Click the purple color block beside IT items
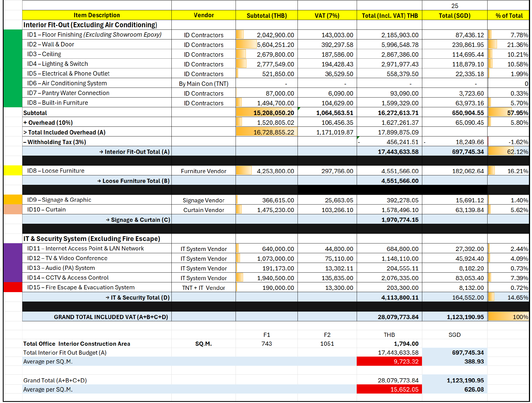This screenshot has height=403, width=532. tap(13, 263)
